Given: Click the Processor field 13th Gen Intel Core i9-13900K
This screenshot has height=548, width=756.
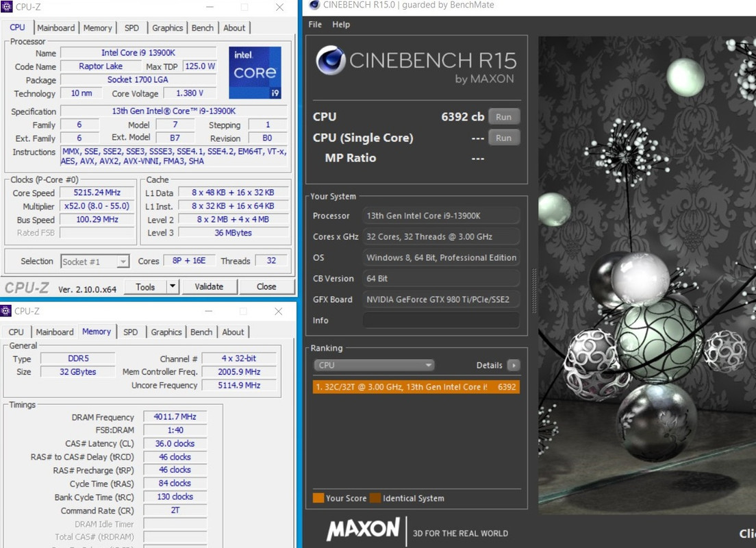Looking at the screenshot, I should (x=441, y=216).
